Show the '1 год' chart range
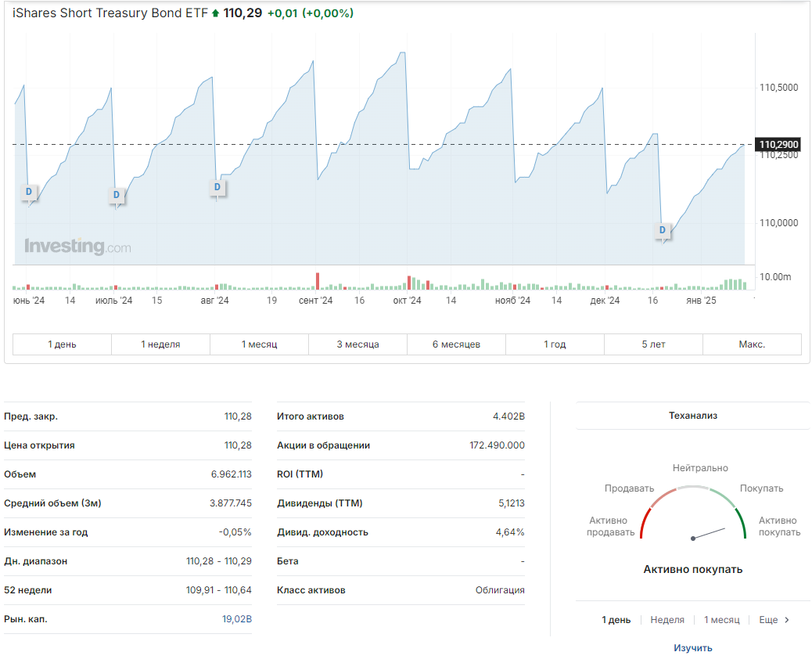 pyautogui.click(x=555, y=344)
